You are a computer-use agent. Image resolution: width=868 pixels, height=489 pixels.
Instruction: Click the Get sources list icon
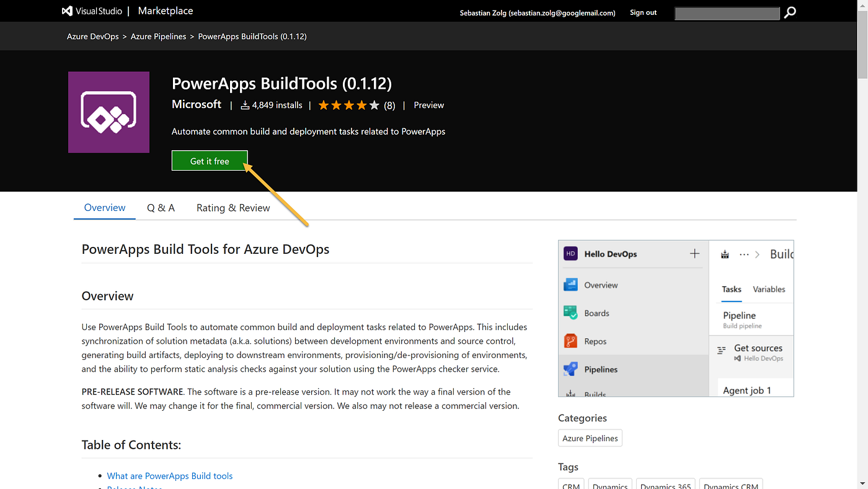click(x=721, y=351)
